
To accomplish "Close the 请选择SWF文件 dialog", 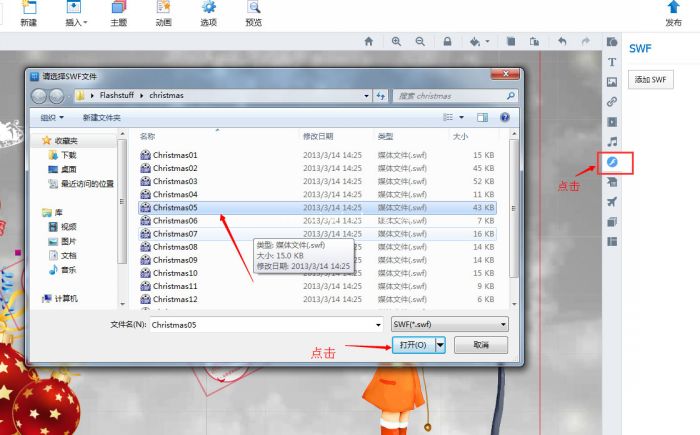I will pyautogui.click(x=506, y=74).
